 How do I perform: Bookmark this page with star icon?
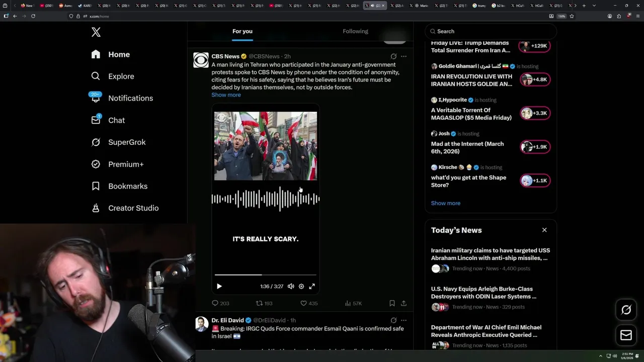click(x=572, y=16)
